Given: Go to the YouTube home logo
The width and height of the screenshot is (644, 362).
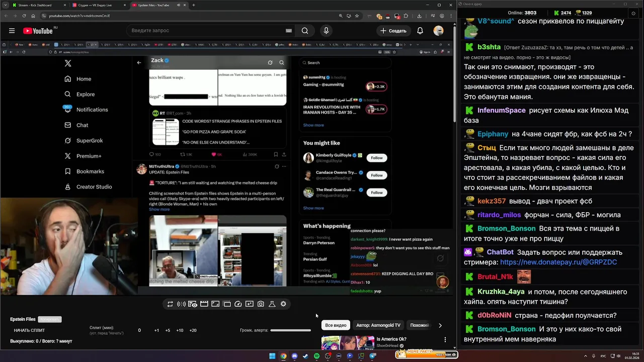Looking at the screenshot, I should click(38, 31).
